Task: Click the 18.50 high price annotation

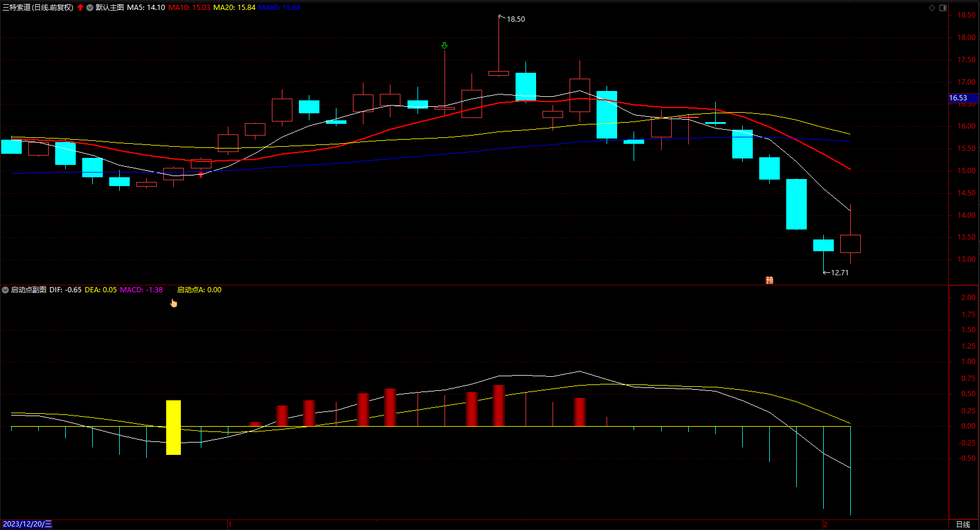Action: 516,19
